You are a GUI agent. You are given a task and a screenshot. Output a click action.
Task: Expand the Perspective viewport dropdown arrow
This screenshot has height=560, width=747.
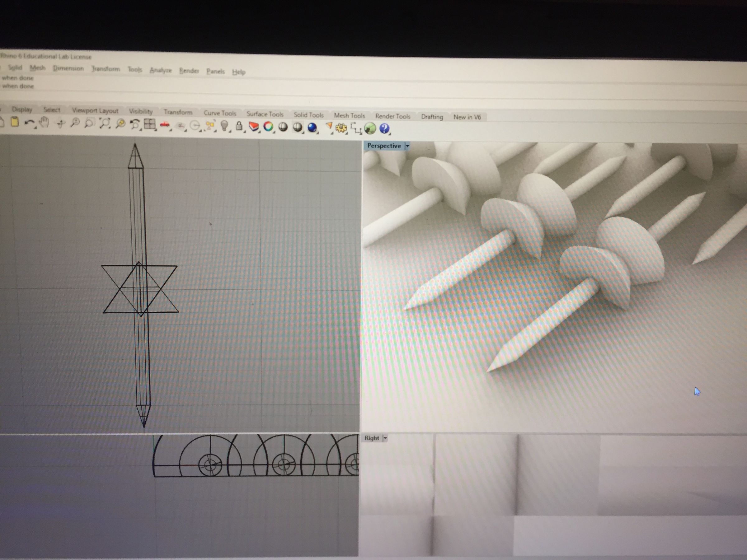click(407, 146)
